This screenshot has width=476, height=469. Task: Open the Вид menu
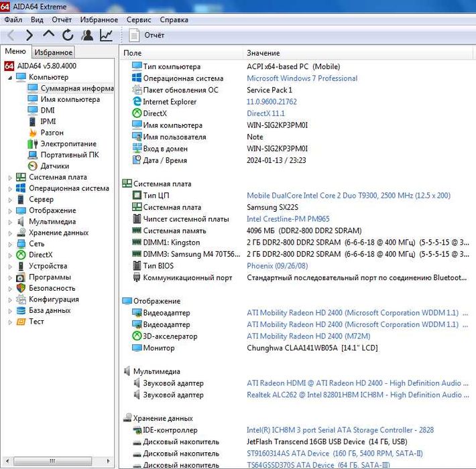coord(37,19)
